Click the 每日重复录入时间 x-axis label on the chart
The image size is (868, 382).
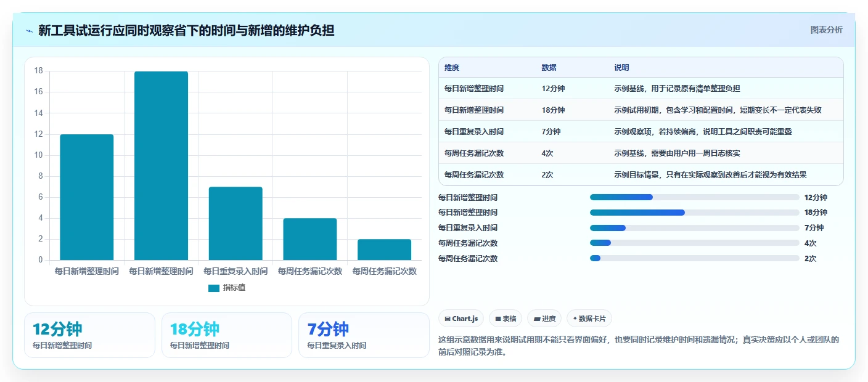(x=235, y=271)
